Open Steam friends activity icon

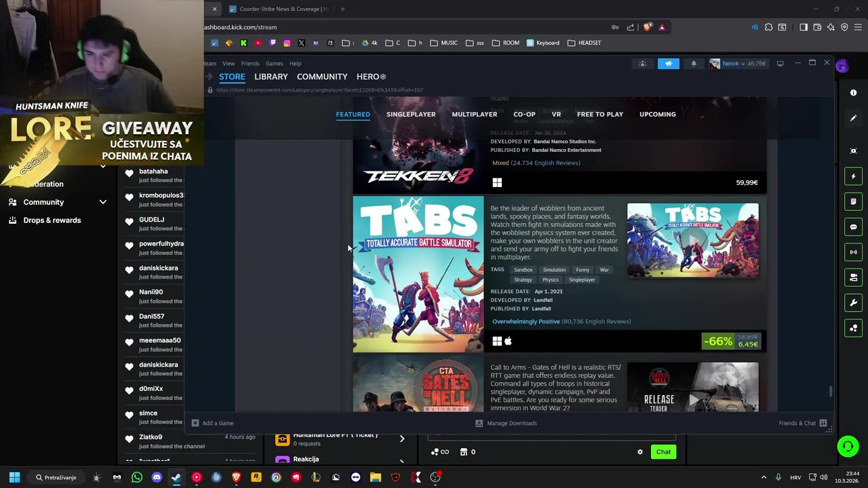(x=642, y=63)
